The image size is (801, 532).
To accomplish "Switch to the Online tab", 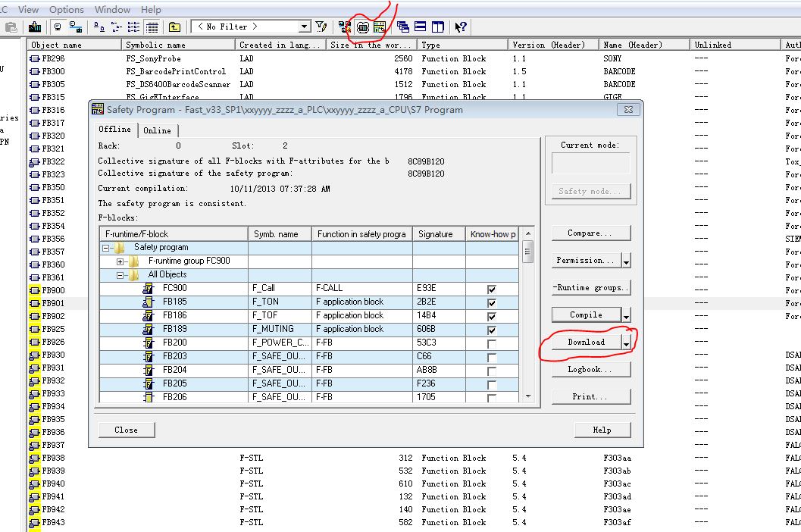I will pos(157,130).
